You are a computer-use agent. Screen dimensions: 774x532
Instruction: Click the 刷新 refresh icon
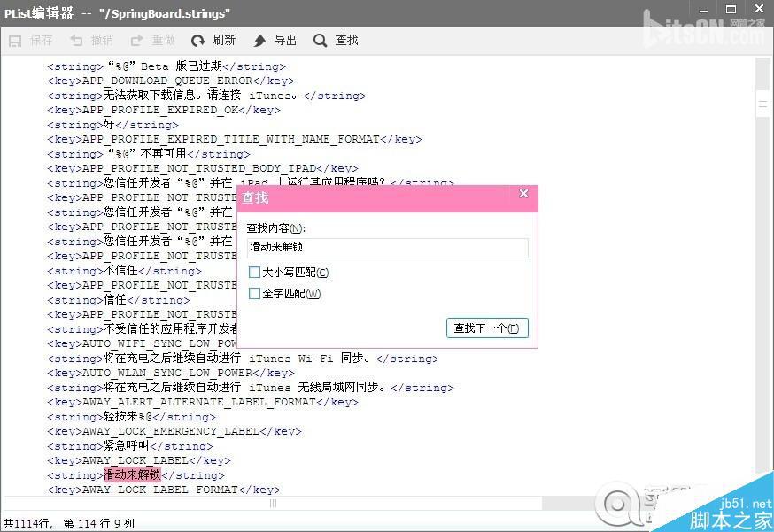(x=198, y=41)
